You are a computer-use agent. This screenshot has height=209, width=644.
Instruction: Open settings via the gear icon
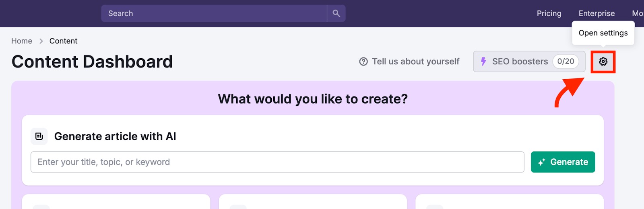coord(603,61)
